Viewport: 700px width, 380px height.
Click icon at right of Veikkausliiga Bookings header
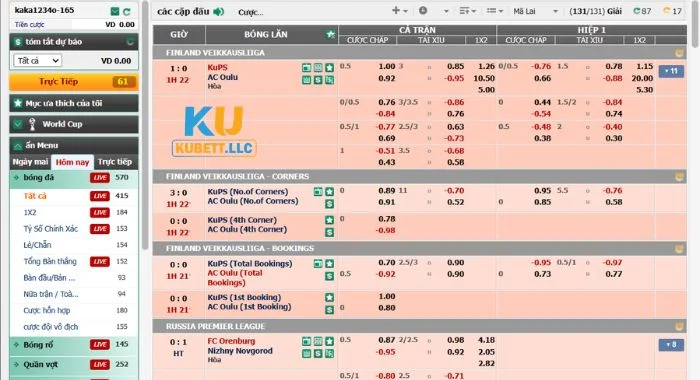[679, 249]
